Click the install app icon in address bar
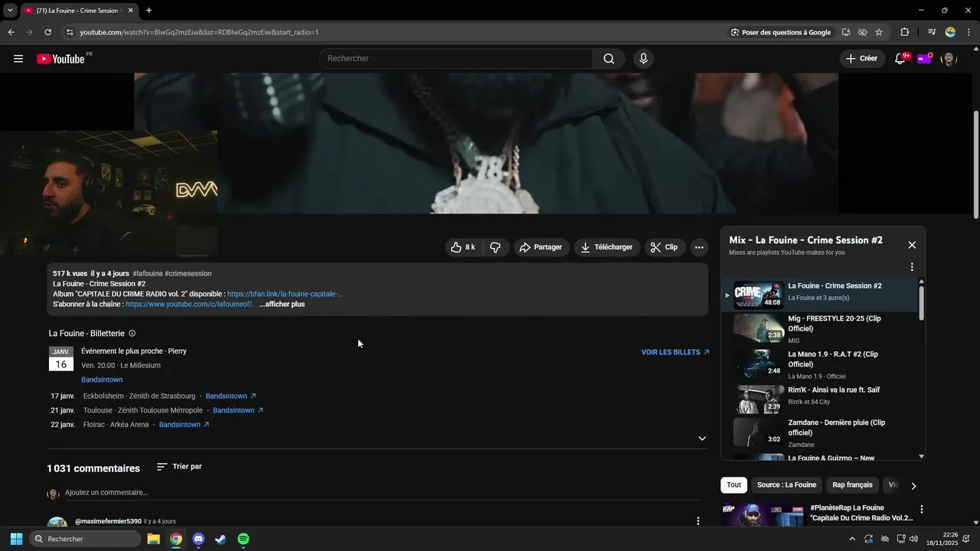Image resolution: width=980 pixels, height=551 pixels. click(846, 32)
